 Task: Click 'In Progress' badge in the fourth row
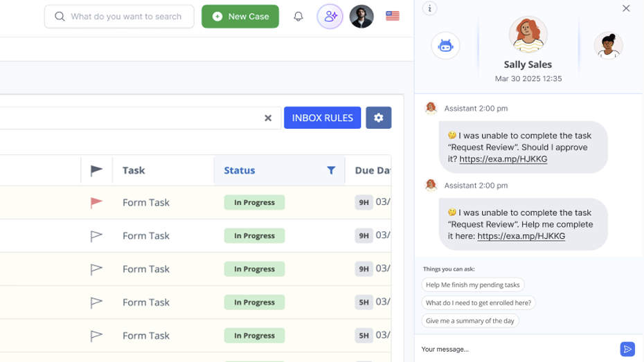[x=254, y=302]
